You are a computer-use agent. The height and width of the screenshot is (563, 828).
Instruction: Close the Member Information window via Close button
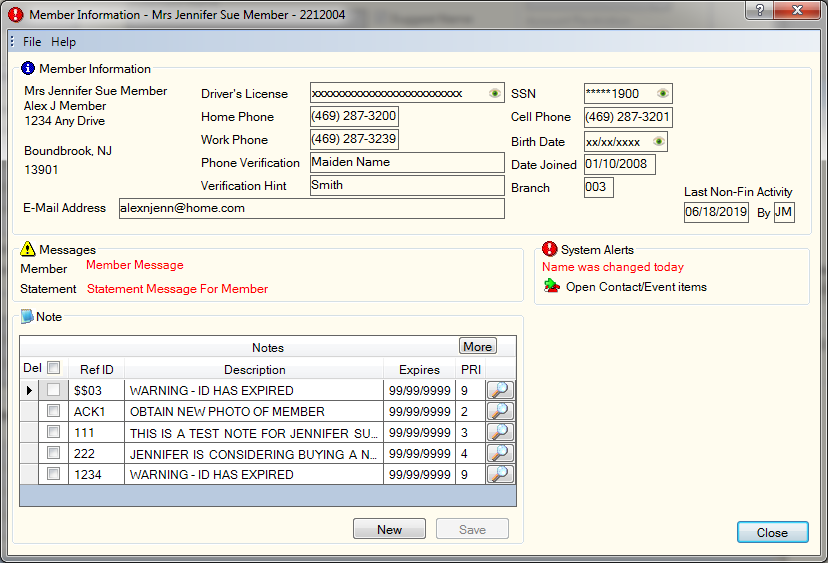click(772, 532)
